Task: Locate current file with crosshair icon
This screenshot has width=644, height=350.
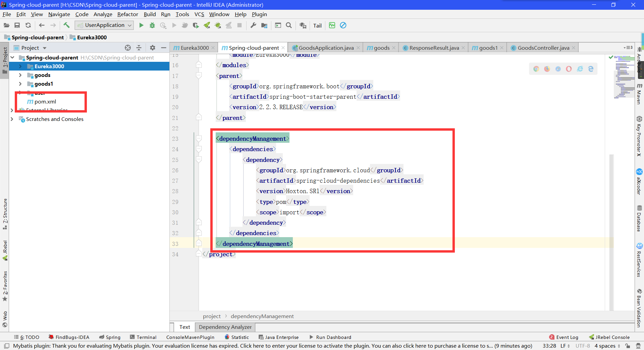Action: pos(128,48)
